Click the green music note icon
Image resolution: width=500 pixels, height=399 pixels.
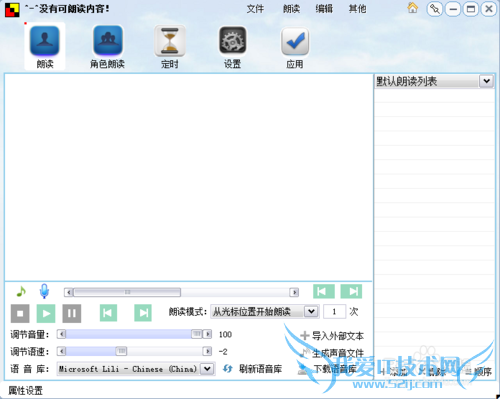pyautogui.click(x=21, y=292)
